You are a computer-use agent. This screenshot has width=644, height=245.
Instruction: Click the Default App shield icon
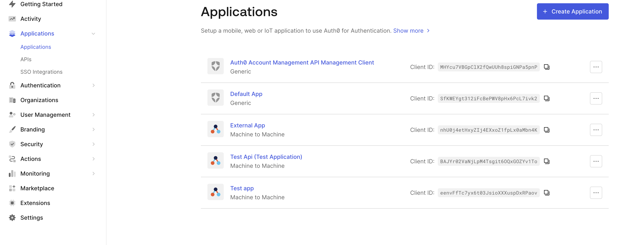point(215,98)
